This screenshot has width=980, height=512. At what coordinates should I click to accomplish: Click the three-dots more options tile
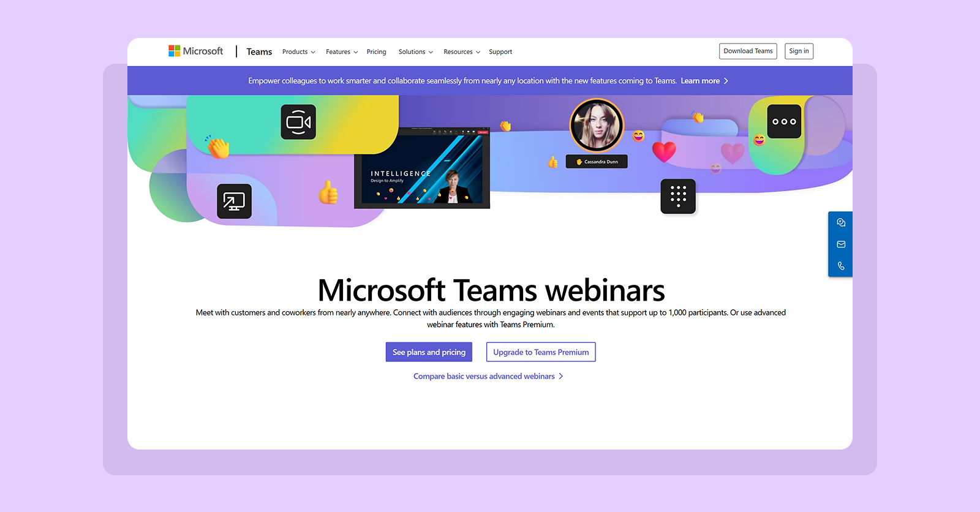tap(784, 121)
